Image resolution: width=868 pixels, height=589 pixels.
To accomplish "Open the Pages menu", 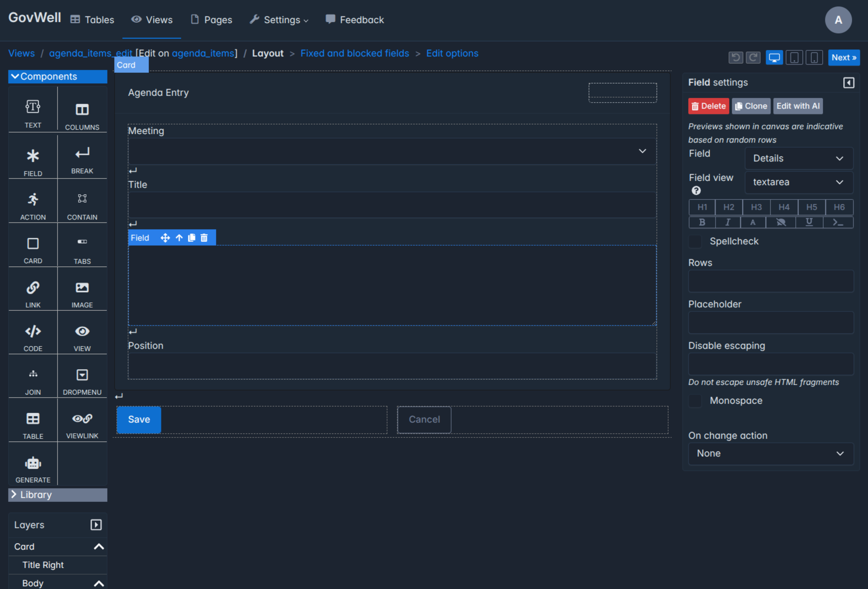I will [212, 20].
